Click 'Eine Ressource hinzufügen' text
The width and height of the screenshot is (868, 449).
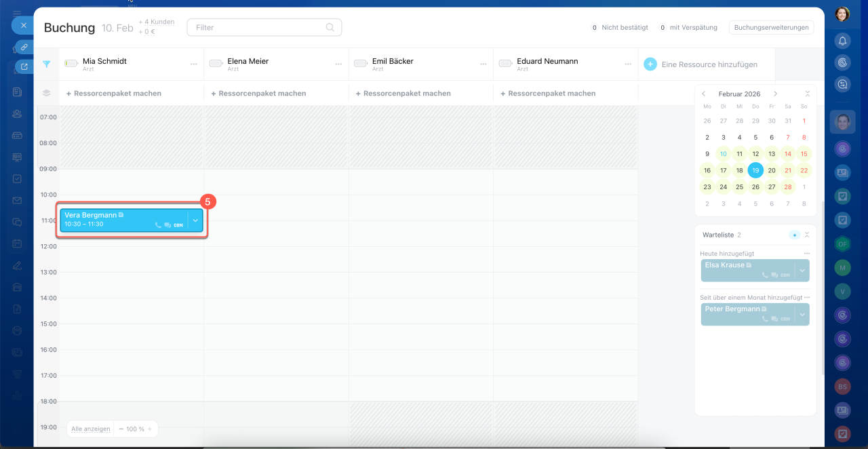(709, 64)
